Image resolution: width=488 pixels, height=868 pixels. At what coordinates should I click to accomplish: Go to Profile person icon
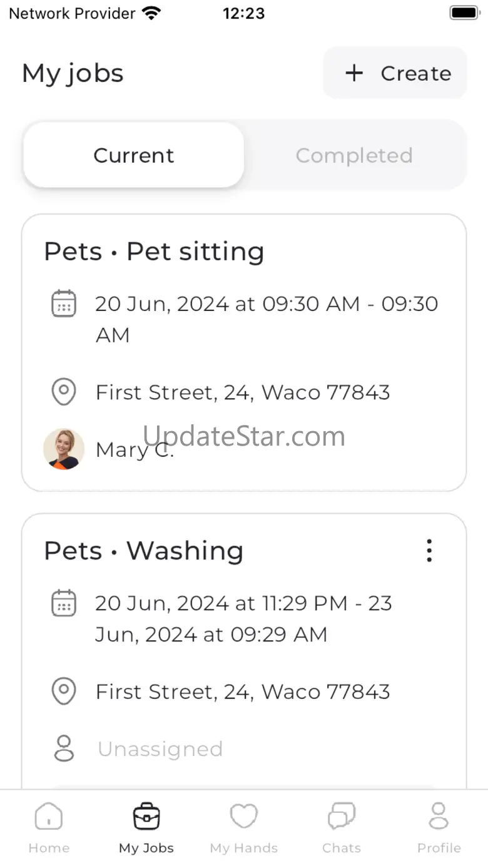click(x=439, y=817)
